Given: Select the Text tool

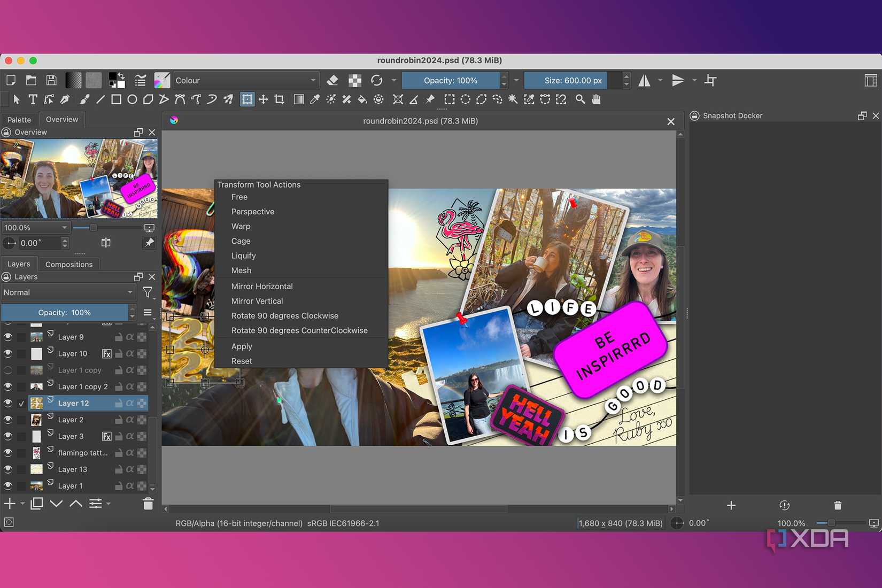Looking at the screenshot, I should tap(33, 99).
